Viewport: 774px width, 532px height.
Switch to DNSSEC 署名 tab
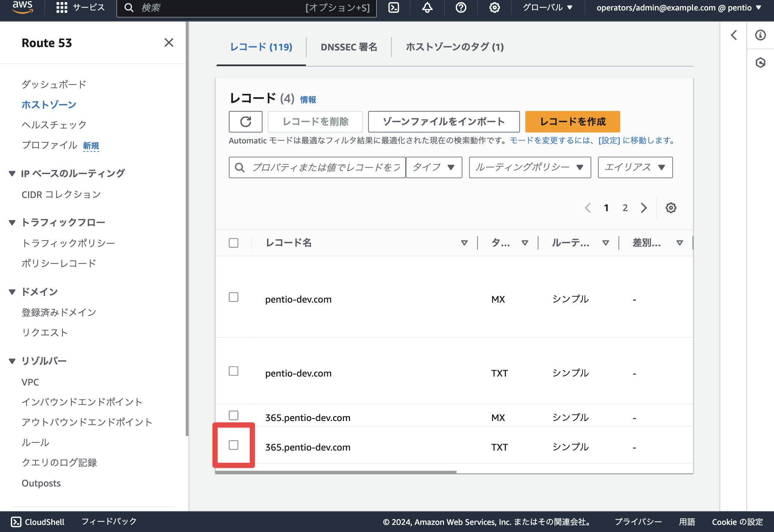pyautogui.click(x=349, y=47)
